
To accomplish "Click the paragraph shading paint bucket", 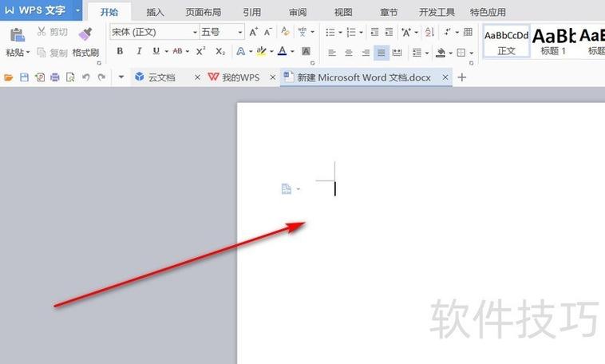I will point(441,53).
